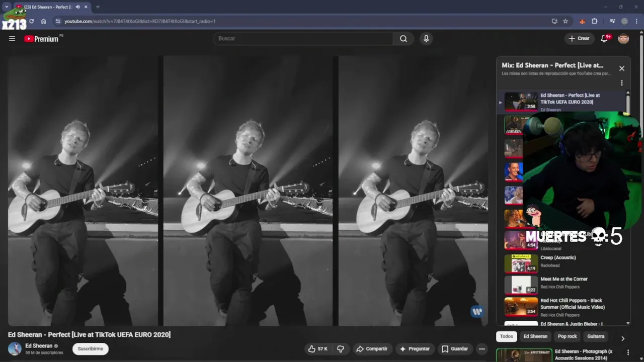Open the browser extensions puzzle menu
This screenshot has width=644, height=362.
tap(595, 21)
